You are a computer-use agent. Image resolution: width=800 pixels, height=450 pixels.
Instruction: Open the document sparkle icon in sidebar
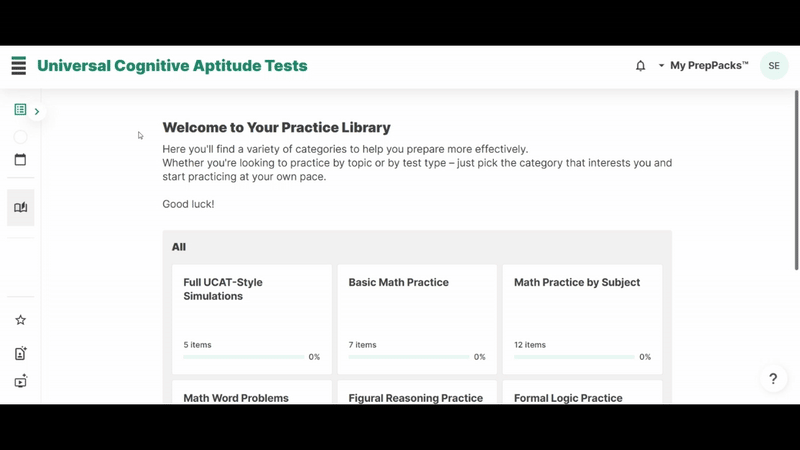tap(20, 353)
